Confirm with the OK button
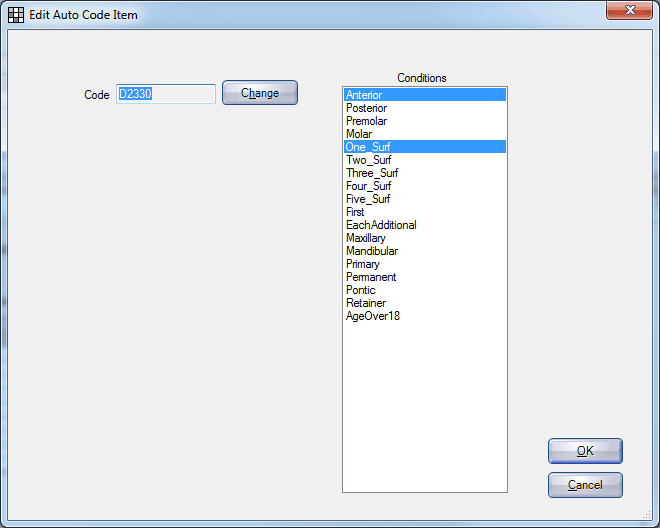The image size is (660, 528). pyautogui.click(x=585, y=451)
